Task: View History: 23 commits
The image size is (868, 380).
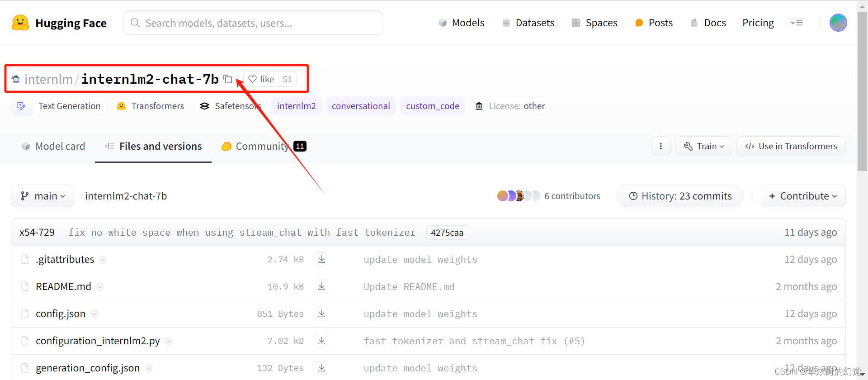Action: (x=680, y=196)
